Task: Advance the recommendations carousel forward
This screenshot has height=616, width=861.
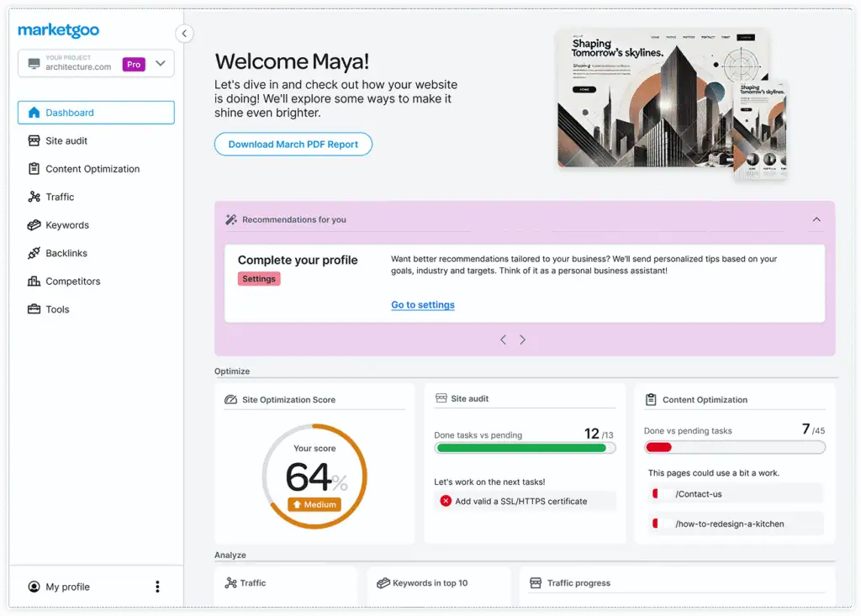Action: tap(523, 340)
